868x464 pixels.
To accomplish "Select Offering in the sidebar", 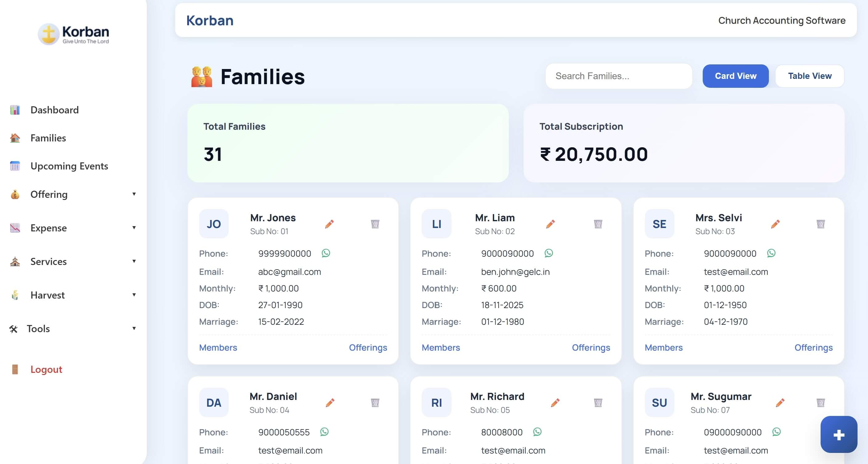I will [49, 194].
